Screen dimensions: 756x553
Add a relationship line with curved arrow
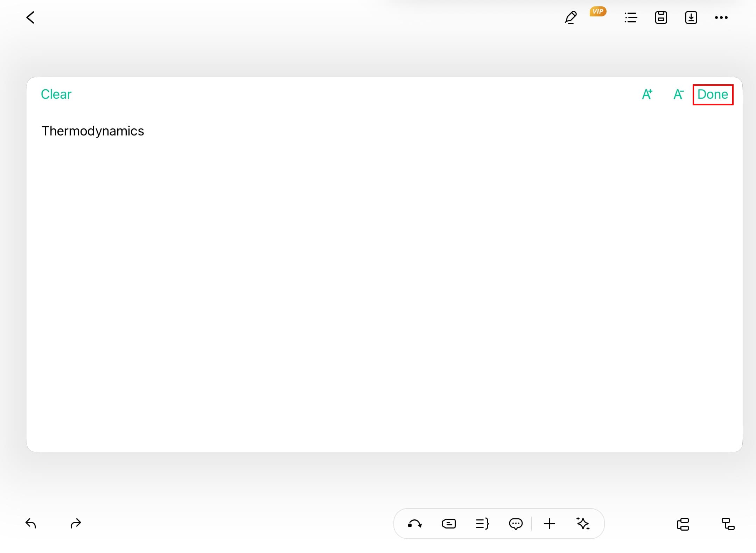(x=415, y=524)
